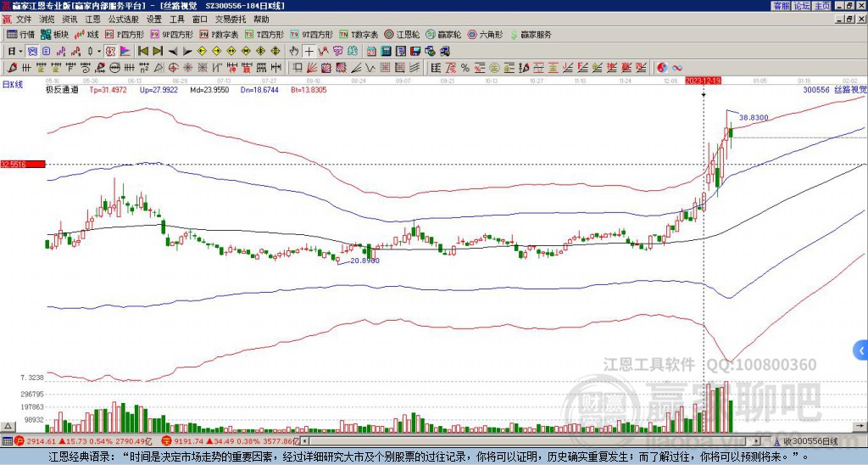
Task: Click the 客服 customer service button
Action: (781, 6)
